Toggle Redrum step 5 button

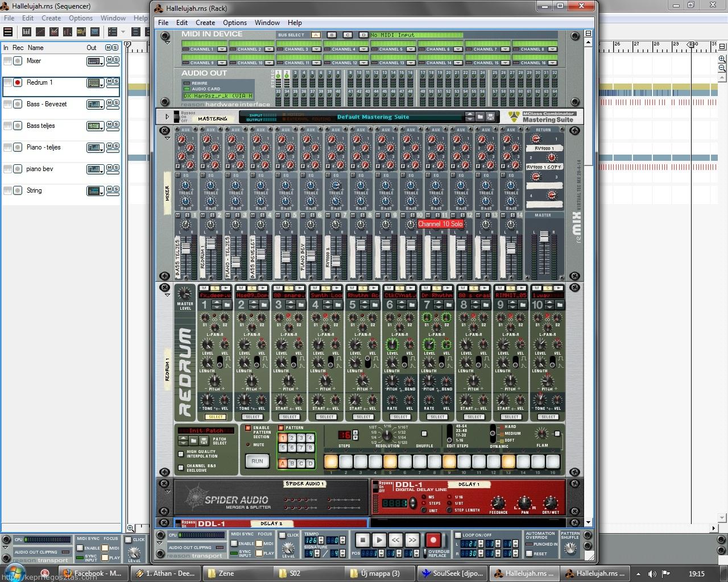click(390, 462)
